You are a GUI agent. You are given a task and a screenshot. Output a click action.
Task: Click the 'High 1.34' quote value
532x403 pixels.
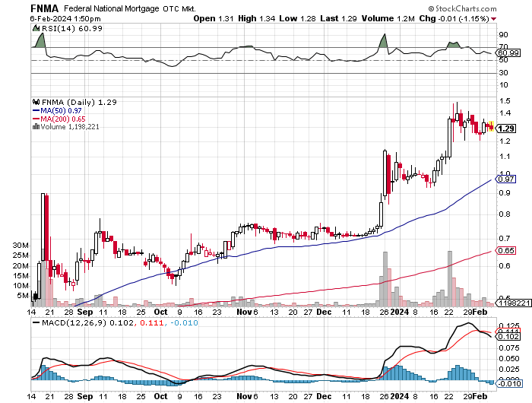(257, 19)
